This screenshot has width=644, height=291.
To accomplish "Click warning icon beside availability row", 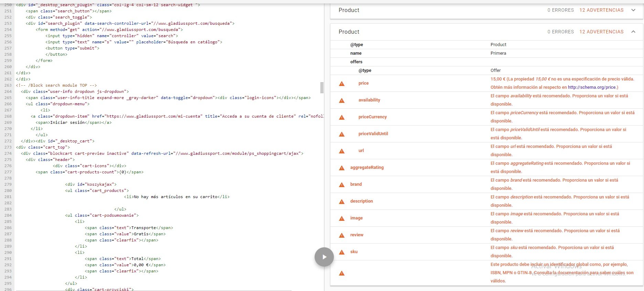I will (342, 100).
